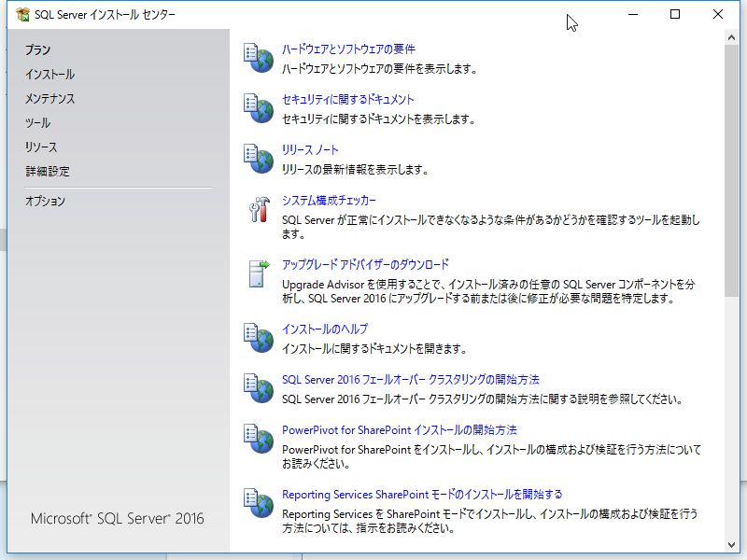The image size is (747, 560).
Task: Open the リソース page
Action: [41, 147]
